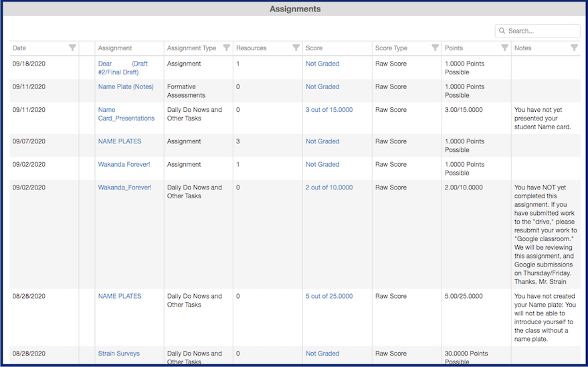Open the Strain Surveys assignment link
This screenshot has width=588, height=367.
coord(119,354)
